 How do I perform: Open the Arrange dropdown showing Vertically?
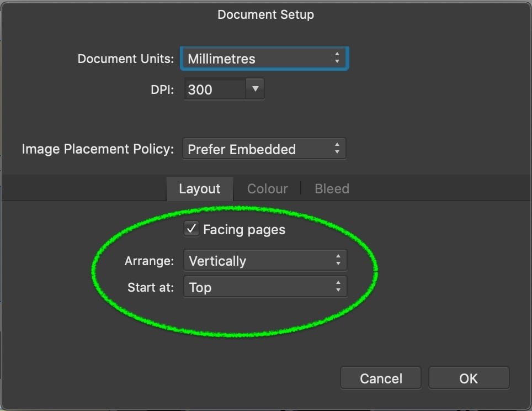tap(259, 260)
